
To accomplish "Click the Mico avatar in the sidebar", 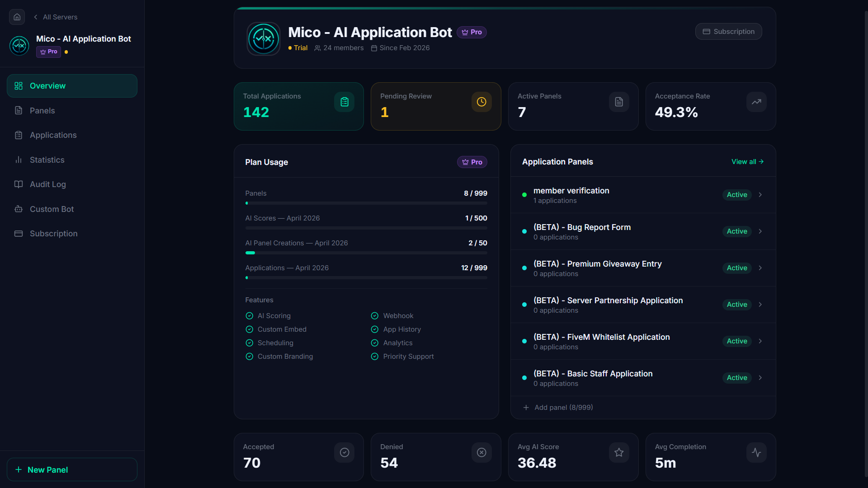I will (x=19, y=46).
